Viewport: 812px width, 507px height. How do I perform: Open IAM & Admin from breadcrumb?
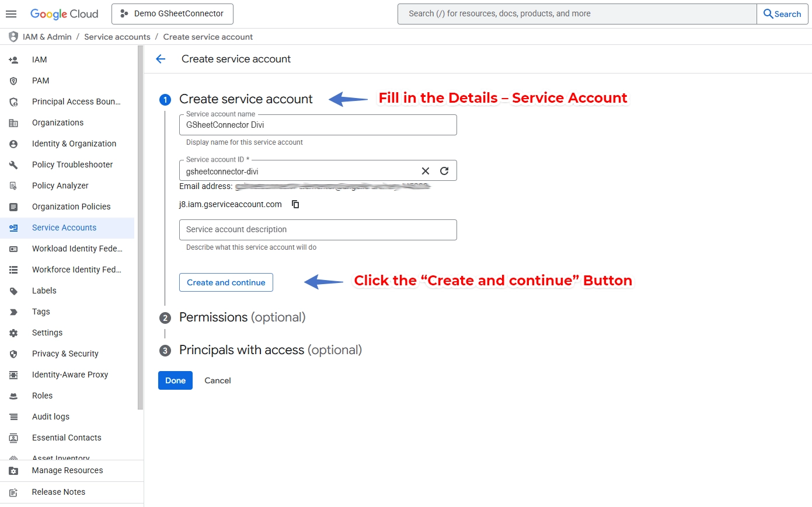(x=47, y=37)
